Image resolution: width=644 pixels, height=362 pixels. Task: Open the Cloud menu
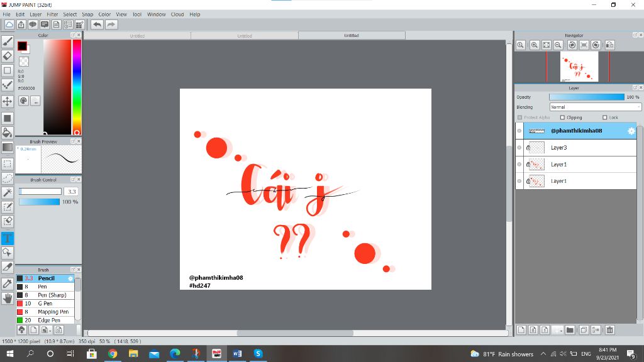(177, 14)
